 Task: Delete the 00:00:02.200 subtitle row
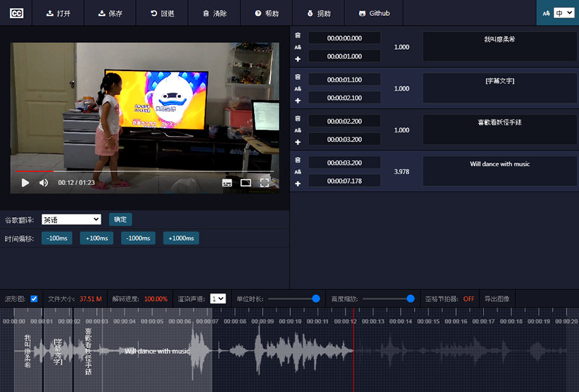coord(297,119)
